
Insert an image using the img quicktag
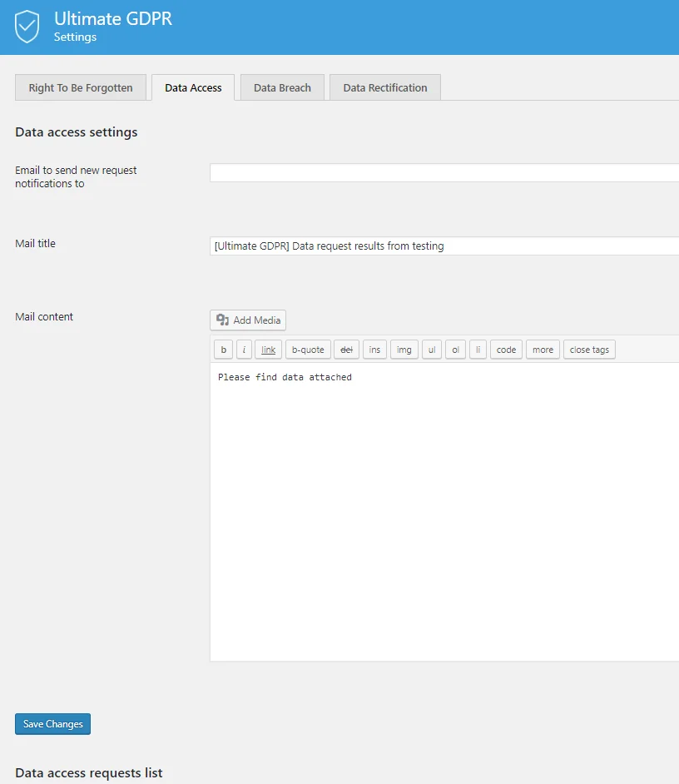404,350
